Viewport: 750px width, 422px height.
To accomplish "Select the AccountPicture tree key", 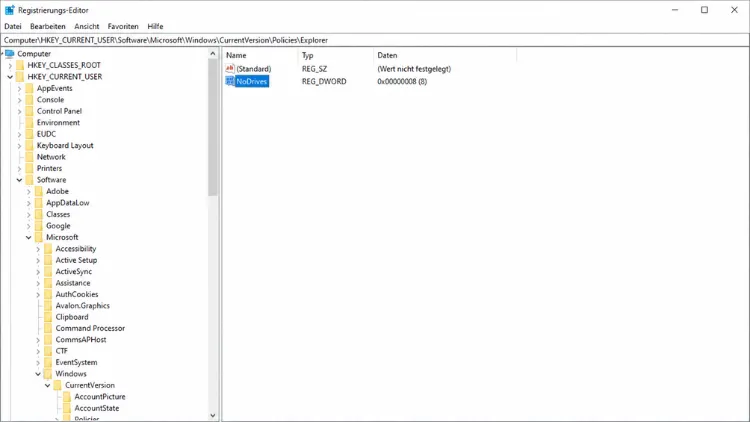I will [99, 397].
